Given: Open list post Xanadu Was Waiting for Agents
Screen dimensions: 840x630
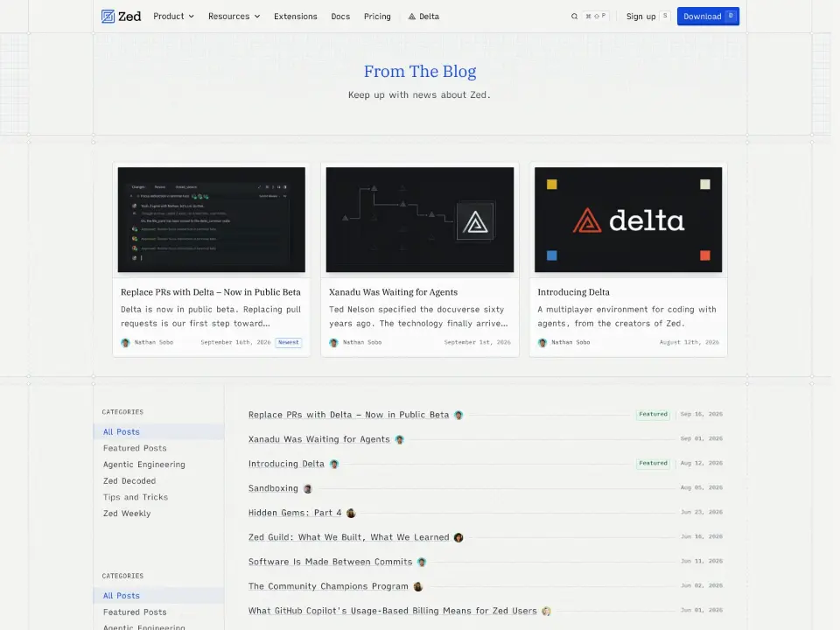Looking at the screenshot, I should (318, 440).
